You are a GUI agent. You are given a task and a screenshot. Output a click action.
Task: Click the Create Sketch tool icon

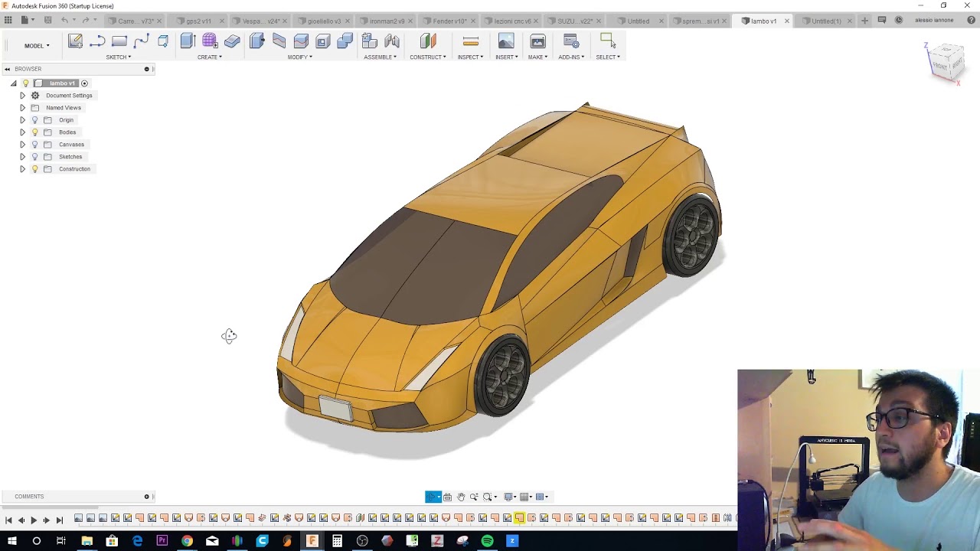[75, 41]
